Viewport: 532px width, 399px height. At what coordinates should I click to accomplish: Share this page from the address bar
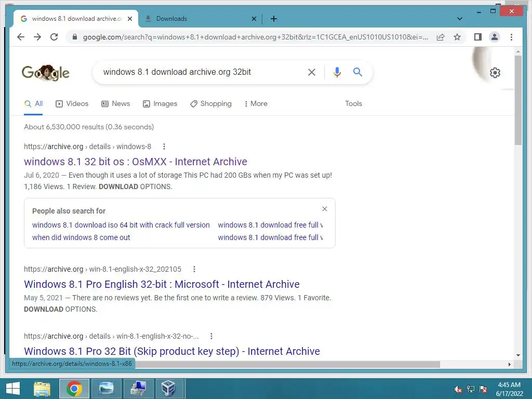pos(441,37)
